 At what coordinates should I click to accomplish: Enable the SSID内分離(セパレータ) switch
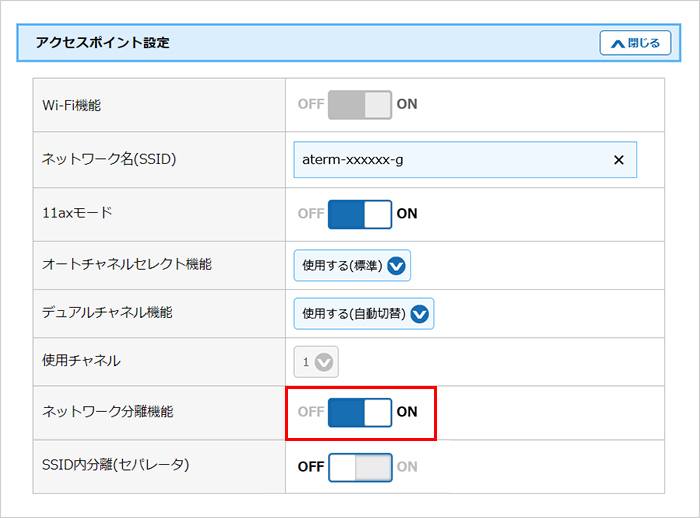coord(360,467)
